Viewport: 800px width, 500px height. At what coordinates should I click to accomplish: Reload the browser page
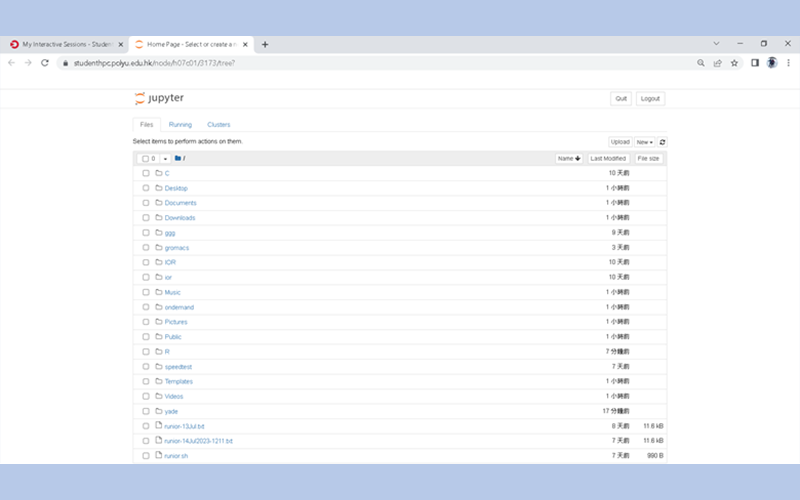tap(45, 62)
